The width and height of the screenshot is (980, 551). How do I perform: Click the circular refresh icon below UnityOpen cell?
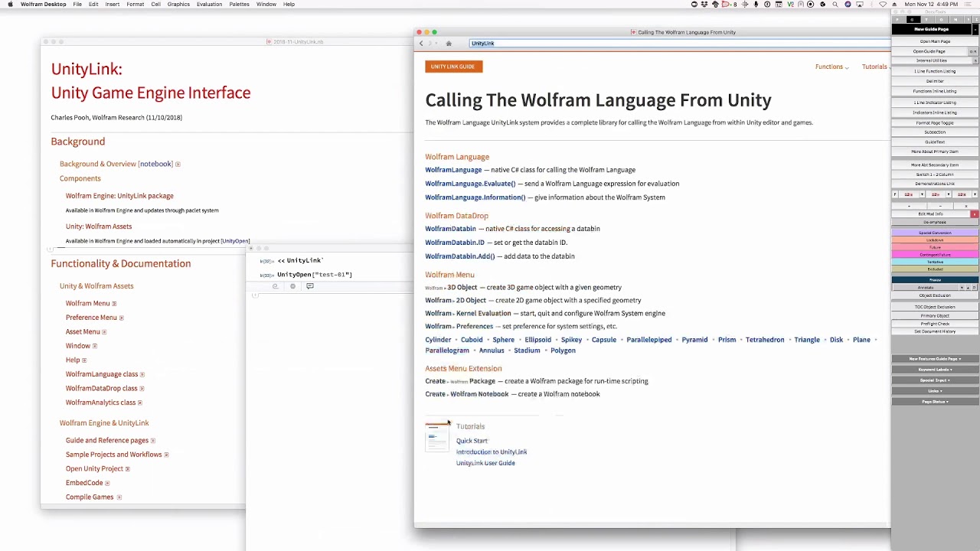tap(275, 286)
